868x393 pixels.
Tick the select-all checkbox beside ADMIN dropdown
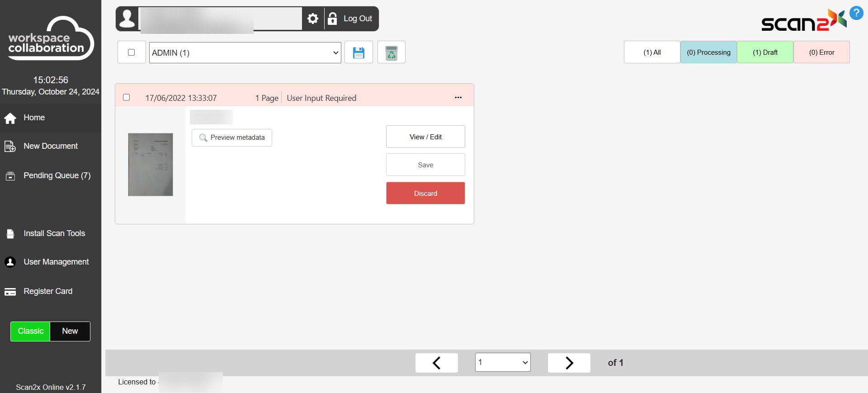[132, 52]
